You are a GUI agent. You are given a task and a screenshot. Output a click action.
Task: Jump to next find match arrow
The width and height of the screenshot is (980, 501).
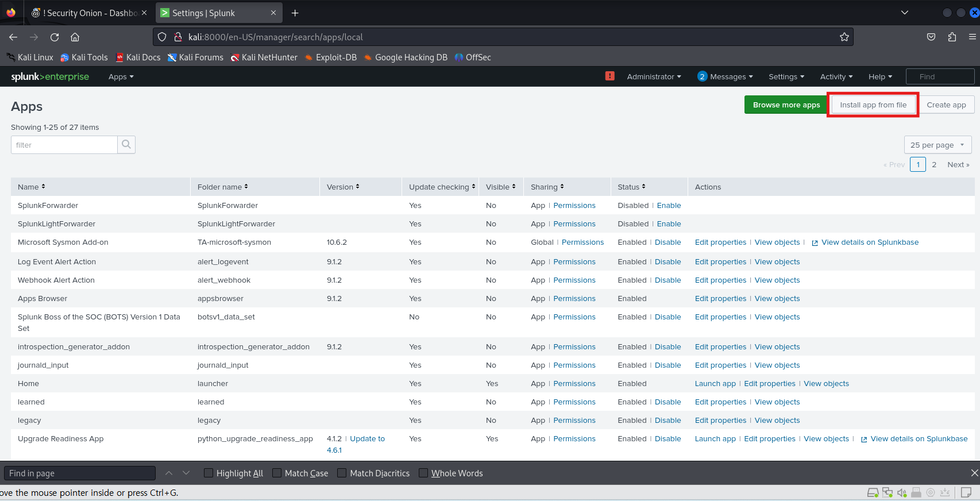(x=186, y=473)
